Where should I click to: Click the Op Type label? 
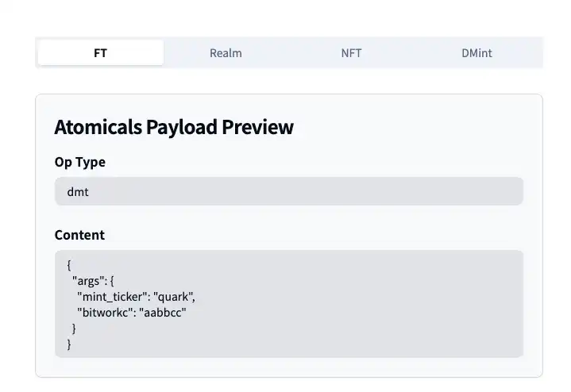coord(79,162)
